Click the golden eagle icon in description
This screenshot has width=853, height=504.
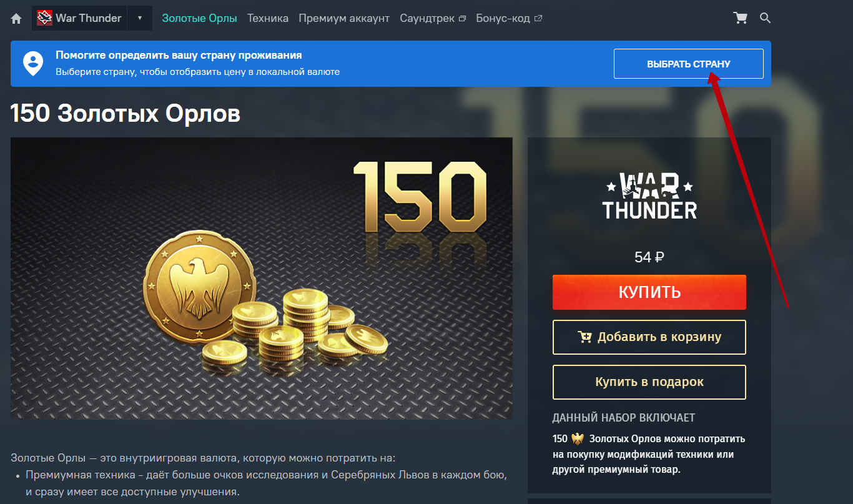[578, 438]
